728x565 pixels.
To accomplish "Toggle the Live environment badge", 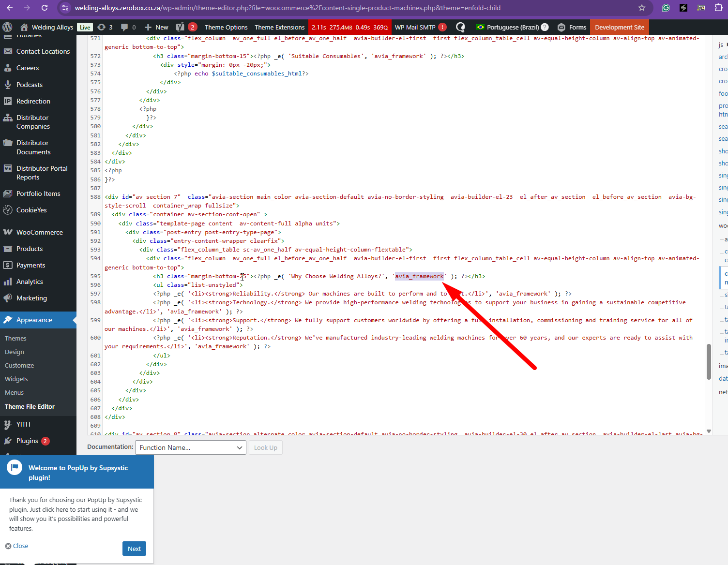I will (x=85, y=27).
